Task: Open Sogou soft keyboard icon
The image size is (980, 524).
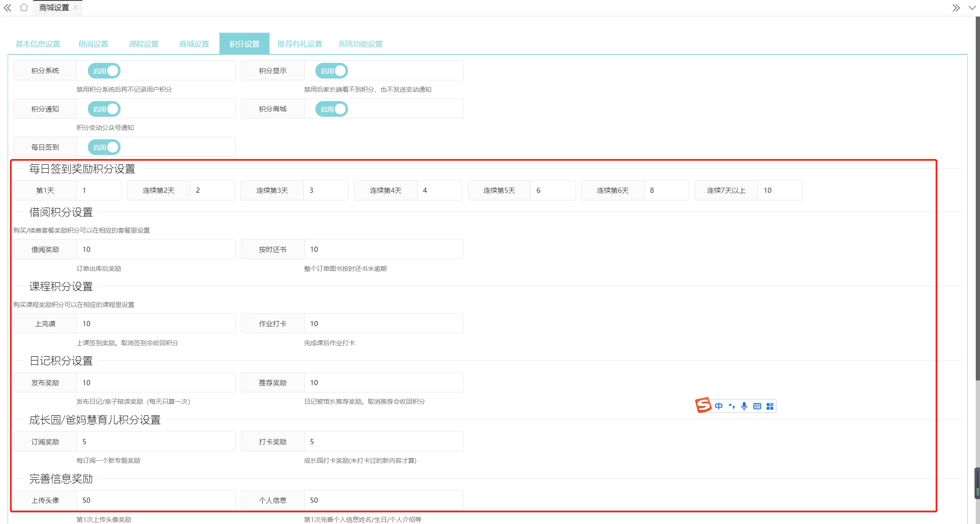Action: coord(757,406)
